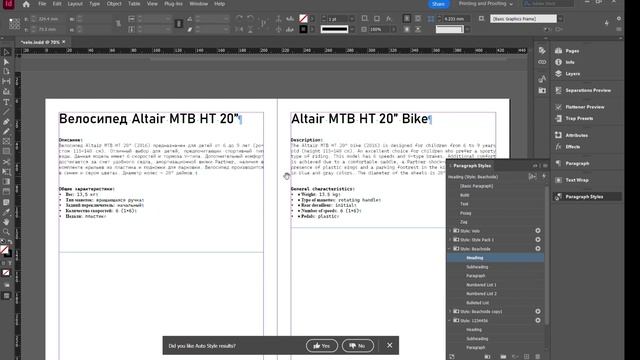Select the Direct Selection tool
640x360 pixels.
(6, 62)
